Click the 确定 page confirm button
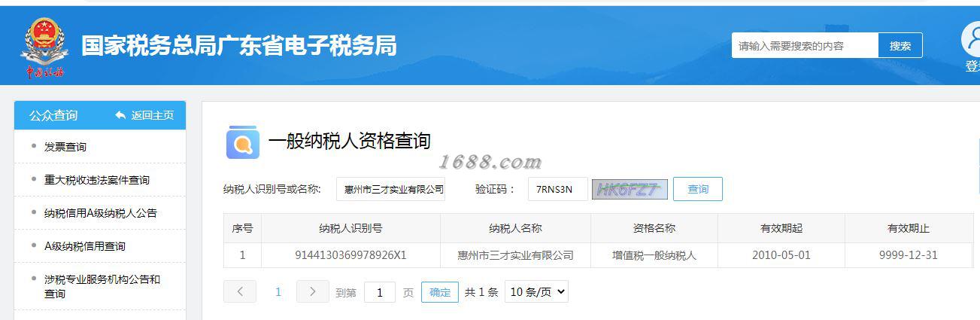The image size is (980, 320). 440,292
